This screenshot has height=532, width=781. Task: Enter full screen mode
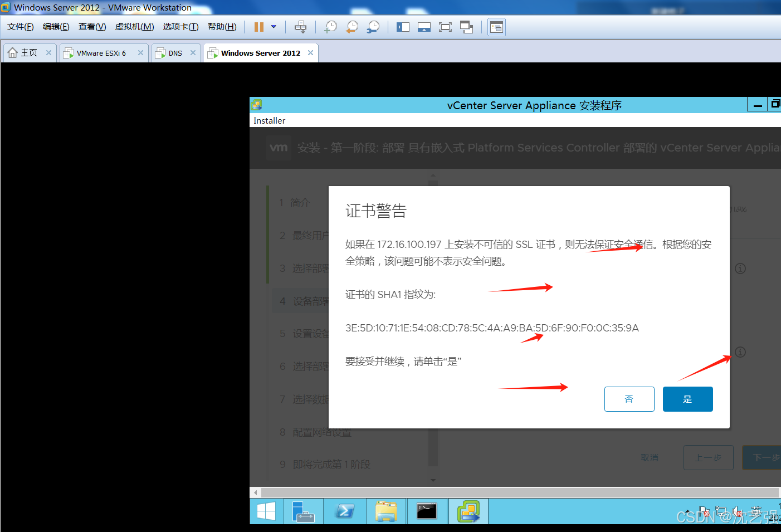point(445,27)
